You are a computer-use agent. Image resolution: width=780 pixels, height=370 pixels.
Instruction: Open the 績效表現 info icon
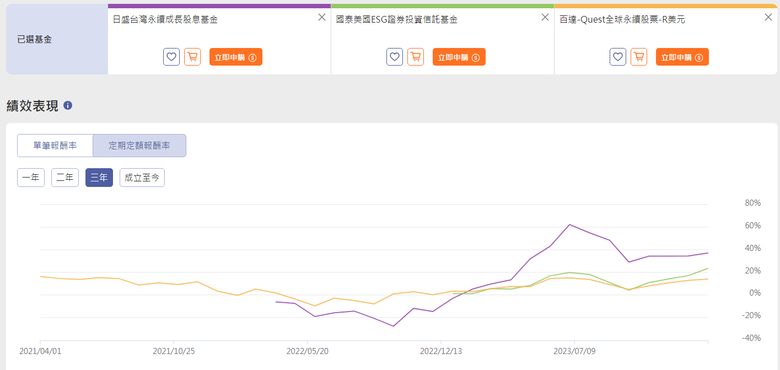tap(68, 106)
